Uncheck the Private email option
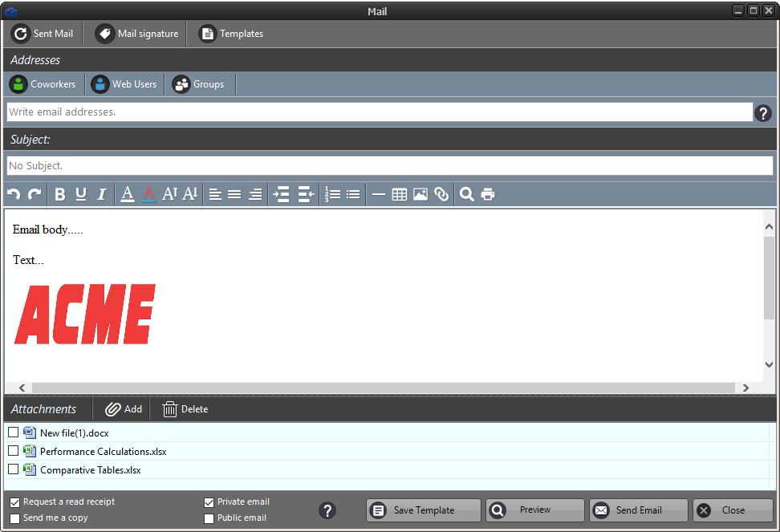 (209, 502)
